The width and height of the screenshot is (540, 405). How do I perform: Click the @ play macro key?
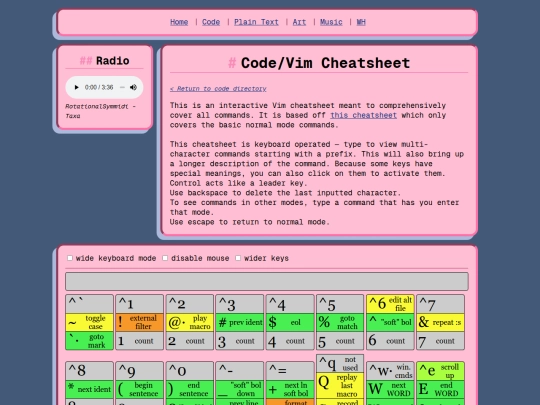[x=190, y=322]
